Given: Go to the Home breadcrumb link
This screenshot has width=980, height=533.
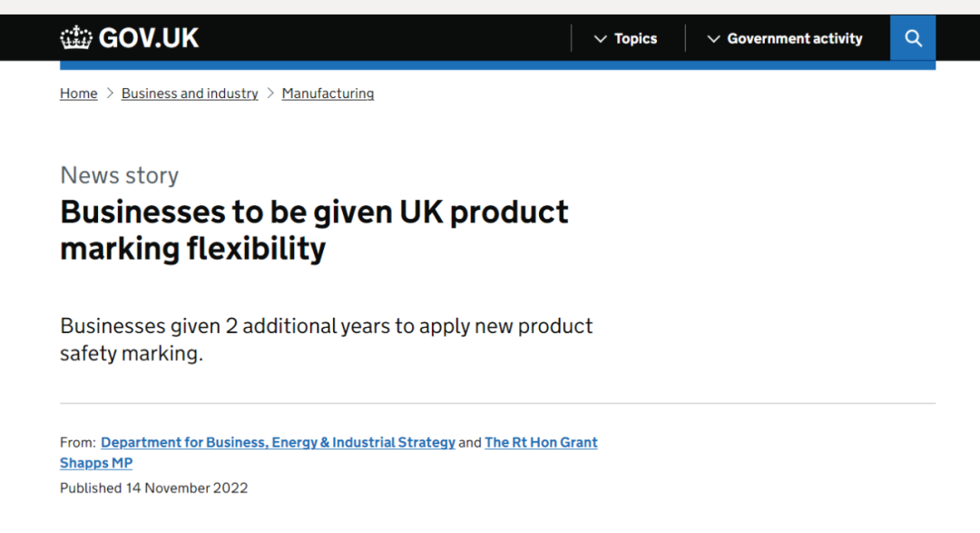Looking at the screenshot, I should 78,94.
